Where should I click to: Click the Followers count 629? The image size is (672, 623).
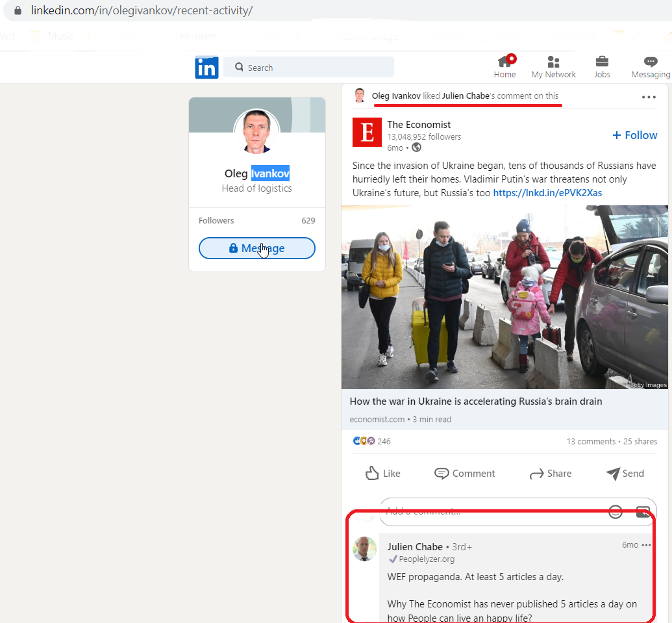click(x=308, y=220)
